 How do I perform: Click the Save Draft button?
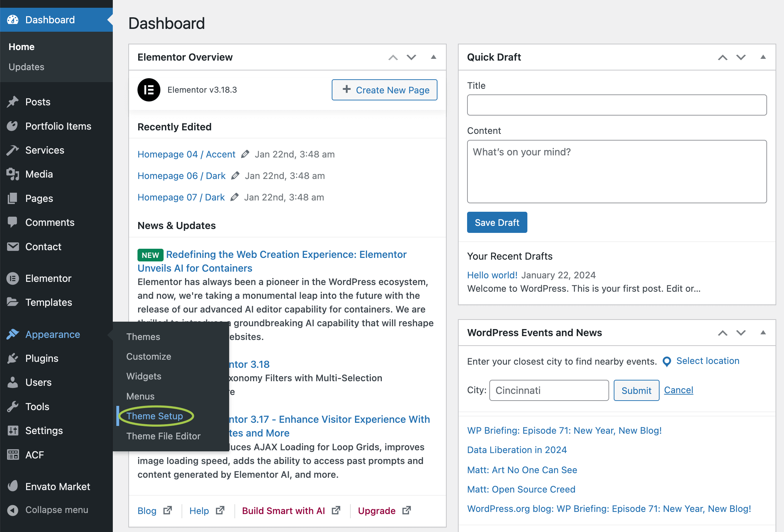pyautogui.click(x=497, y=222)
